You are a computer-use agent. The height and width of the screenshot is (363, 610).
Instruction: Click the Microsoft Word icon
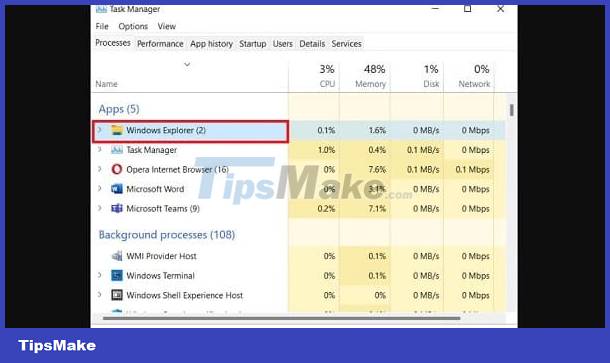(117, 189)
